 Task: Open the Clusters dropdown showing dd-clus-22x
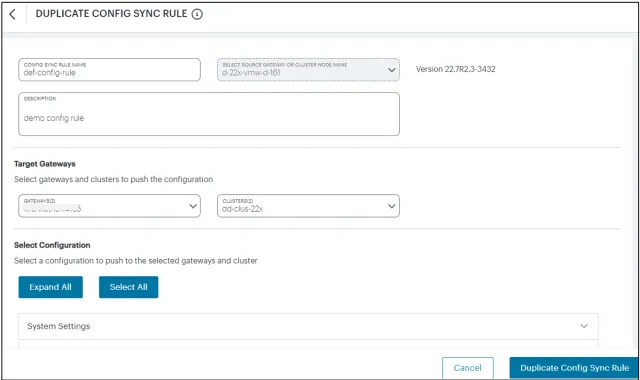pos(308,206)
